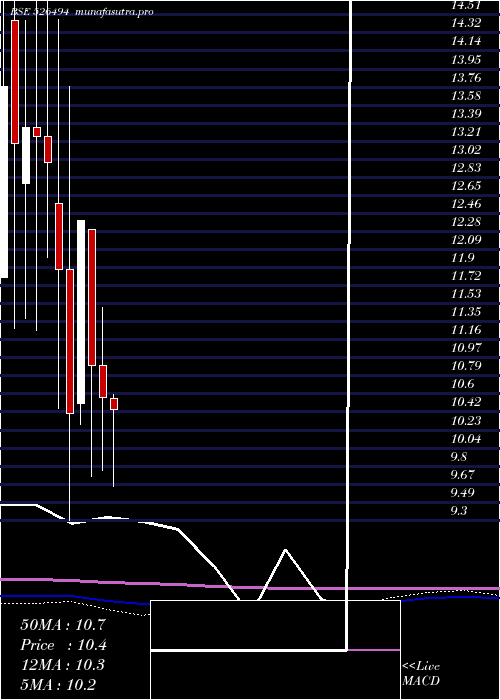Screen dimensions: 500x700
Task: Click the peak of the white line spike
Action: click(285, 550)
